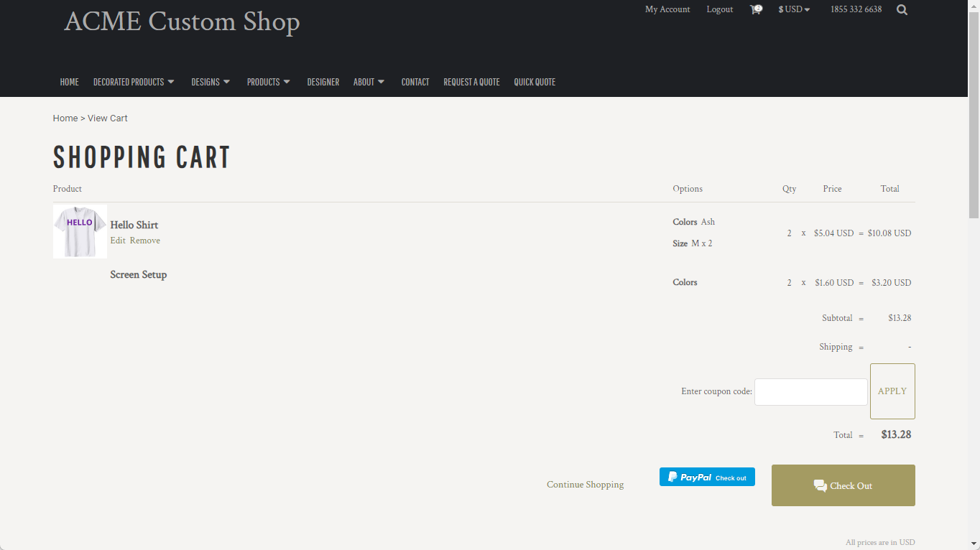Change currency via the USD dropdown

pos(793,9)
